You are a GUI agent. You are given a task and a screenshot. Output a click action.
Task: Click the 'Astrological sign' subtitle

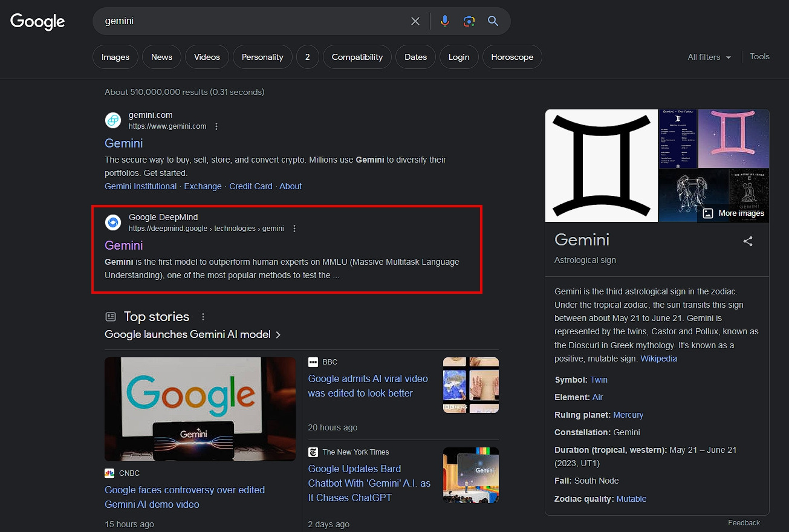click(585, 260)
